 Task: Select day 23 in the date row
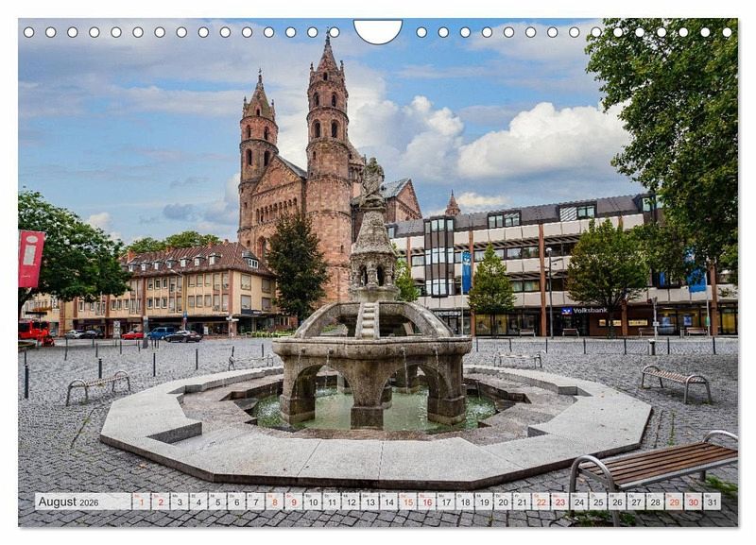point(559,502)
